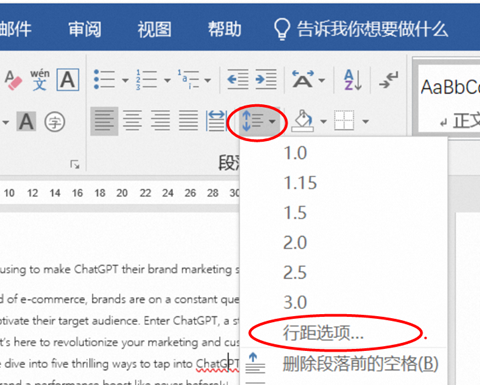The height and width of the screenshot is (385, 480).
Task: Clear all formatting with eraser icon
Action: (13, 80)
